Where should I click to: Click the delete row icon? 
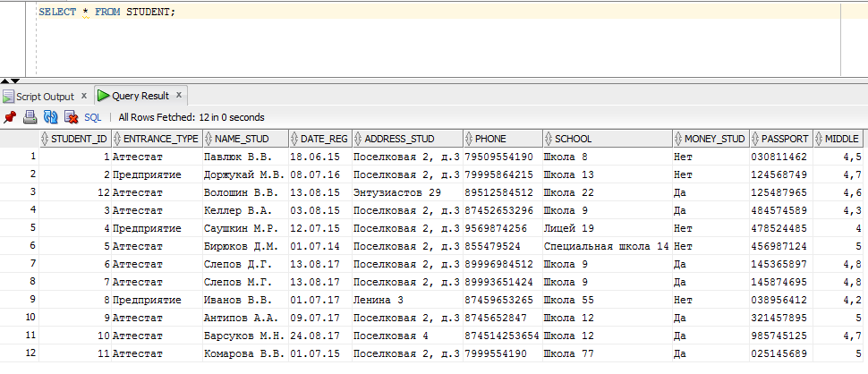coord(71,116)
